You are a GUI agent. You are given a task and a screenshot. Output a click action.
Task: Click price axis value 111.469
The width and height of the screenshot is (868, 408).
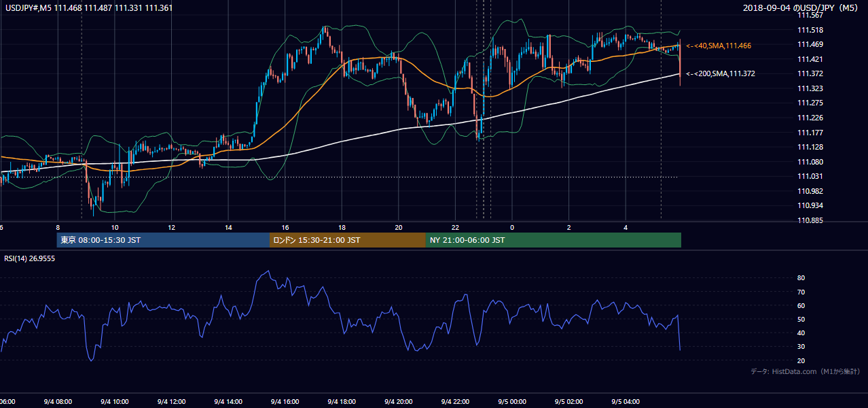tap(809, 45)
